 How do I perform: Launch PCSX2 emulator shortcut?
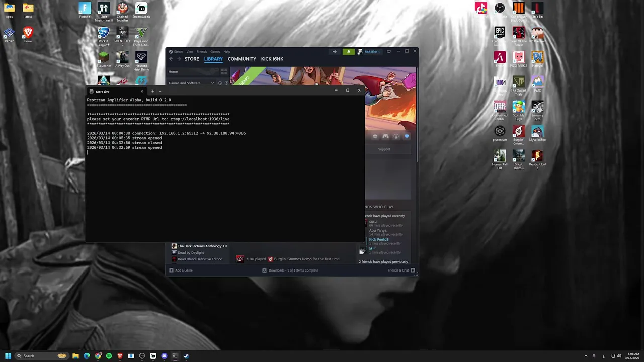click(9, 35)
